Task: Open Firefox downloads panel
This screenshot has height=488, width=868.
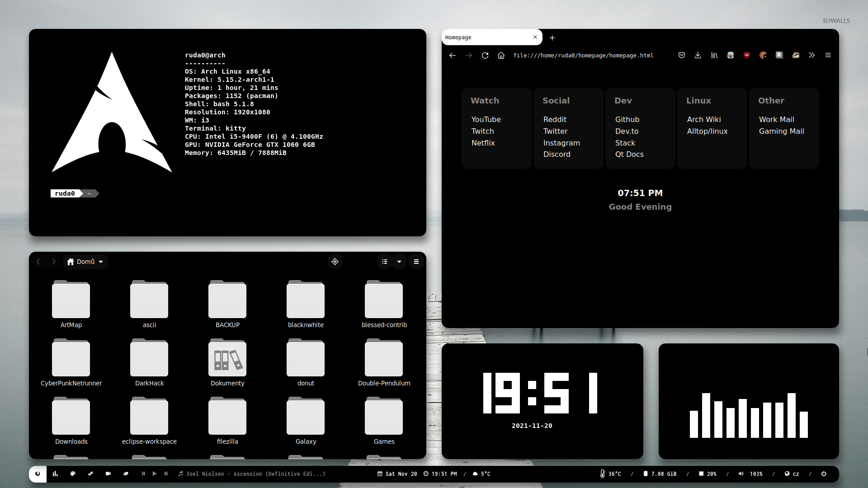Action: (698, 55)
